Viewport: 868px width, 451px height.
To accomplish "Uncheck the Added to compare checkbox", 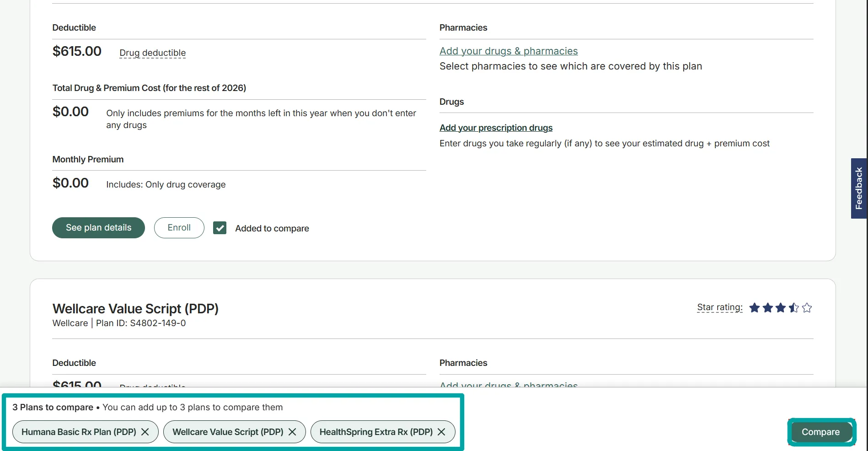I will (220, 228).
